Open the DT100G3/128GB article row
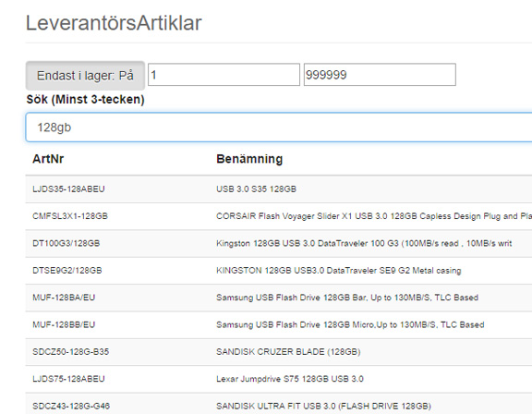Screen dimensions: 532x414 (x=279, y=243)
